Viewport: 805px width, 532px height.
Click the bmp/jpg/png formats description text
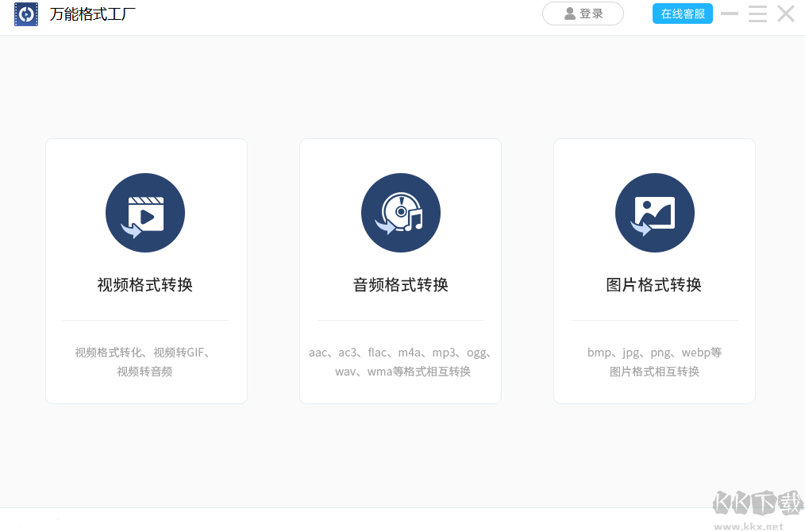(654, 361)
